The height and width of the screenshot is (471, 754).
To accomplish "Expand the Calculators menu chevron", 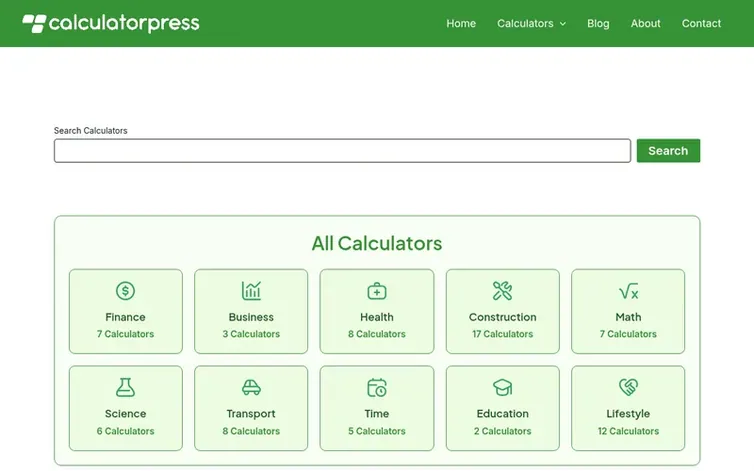I will coord(563,24).
